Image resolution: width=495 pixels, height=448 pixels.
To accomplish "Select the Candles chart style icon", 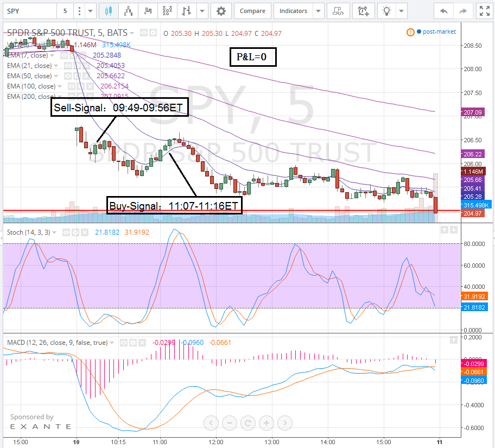I will [x=109, y=11].
